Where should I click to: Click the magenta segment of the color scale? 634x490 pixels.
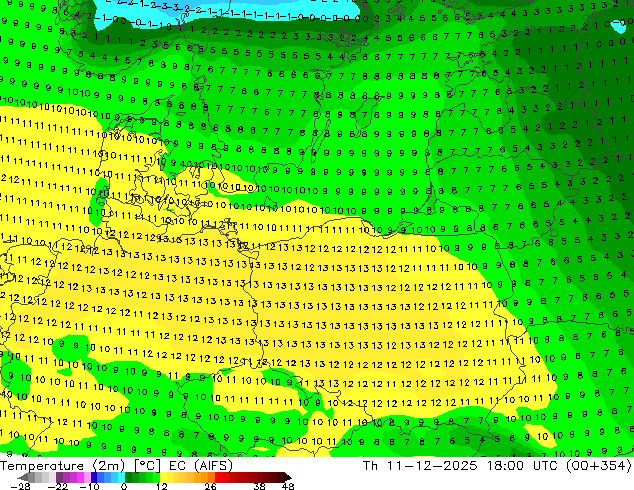point(80,477)
